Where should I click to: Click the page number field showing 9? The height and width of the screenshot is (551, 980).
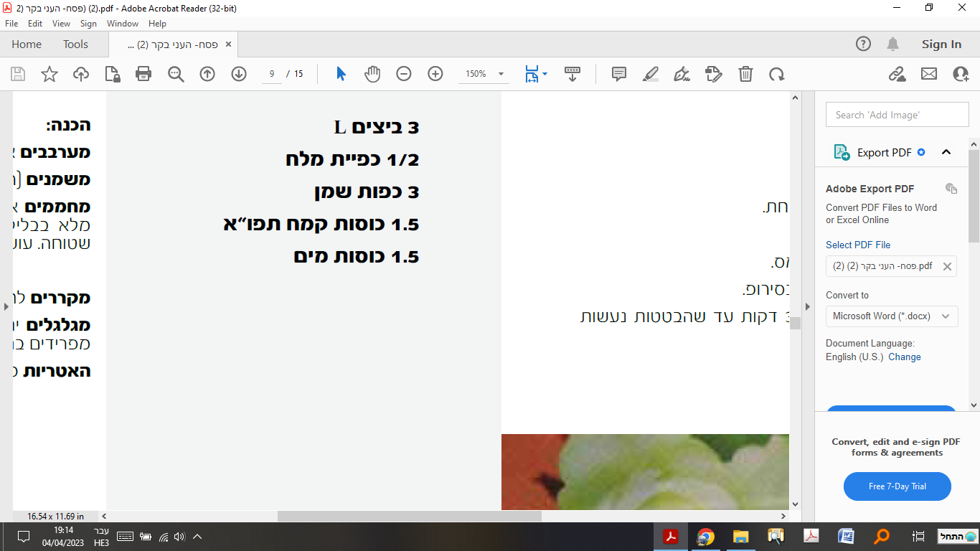coord(272,74)
